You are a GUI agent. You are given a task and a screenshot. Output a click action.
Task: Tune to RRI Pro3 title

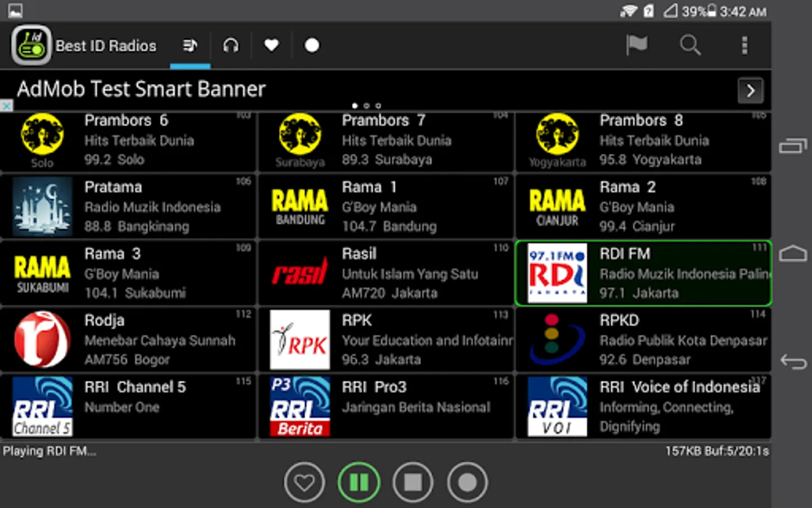pos(374,387)
